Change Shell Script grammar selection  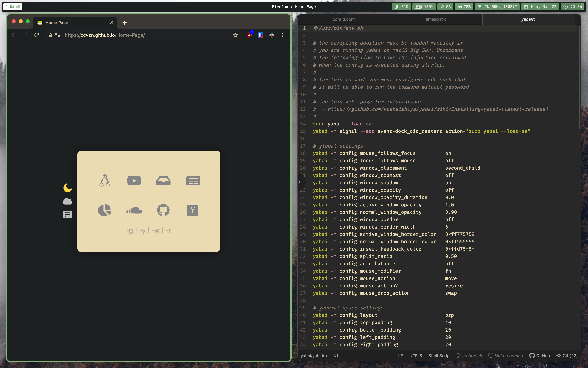point(440,356)
